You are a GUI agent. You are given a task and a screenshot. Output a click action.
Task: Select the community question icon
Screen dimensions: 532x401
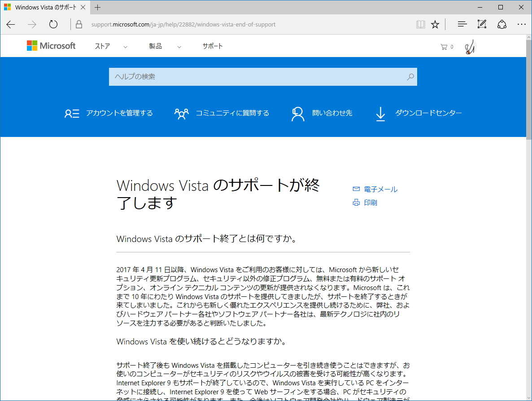(181, 113)
